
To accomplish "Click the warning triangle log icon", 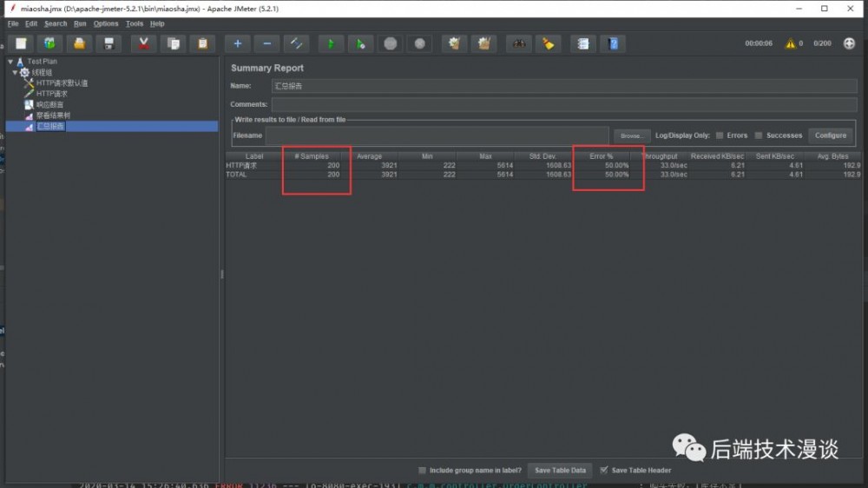I will [x=790, y=43].
